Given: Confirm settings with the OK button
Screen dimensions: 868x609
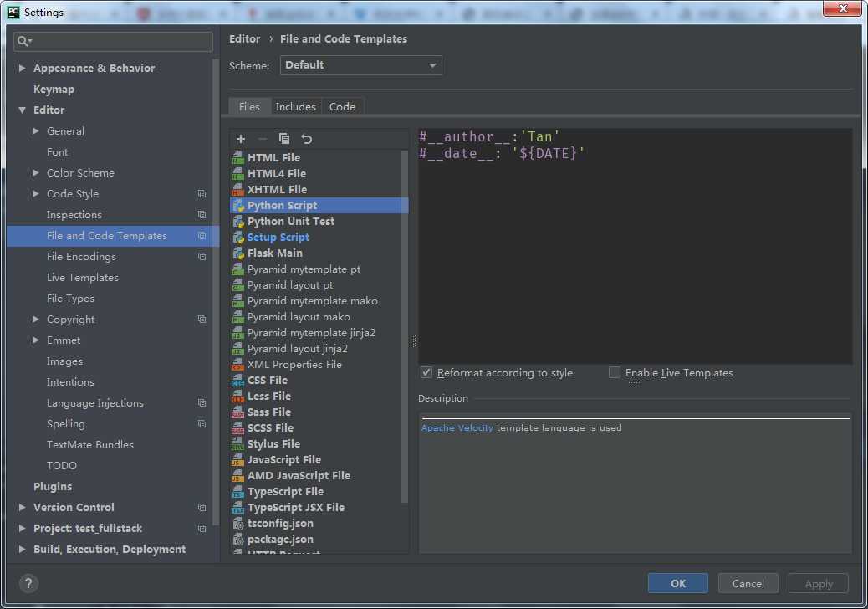Looking at the screenshot, I should point(678,584).
